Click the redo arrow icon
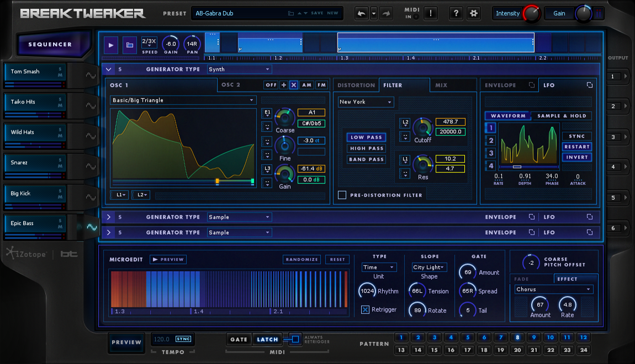Image resolution: width=635 pixels, height=364 pixels. [x=386, y=13]
